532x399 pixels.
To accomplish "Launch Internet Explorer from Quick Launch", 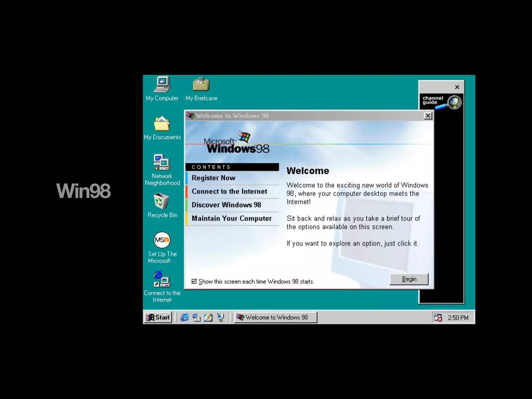I will coord(184,317).
